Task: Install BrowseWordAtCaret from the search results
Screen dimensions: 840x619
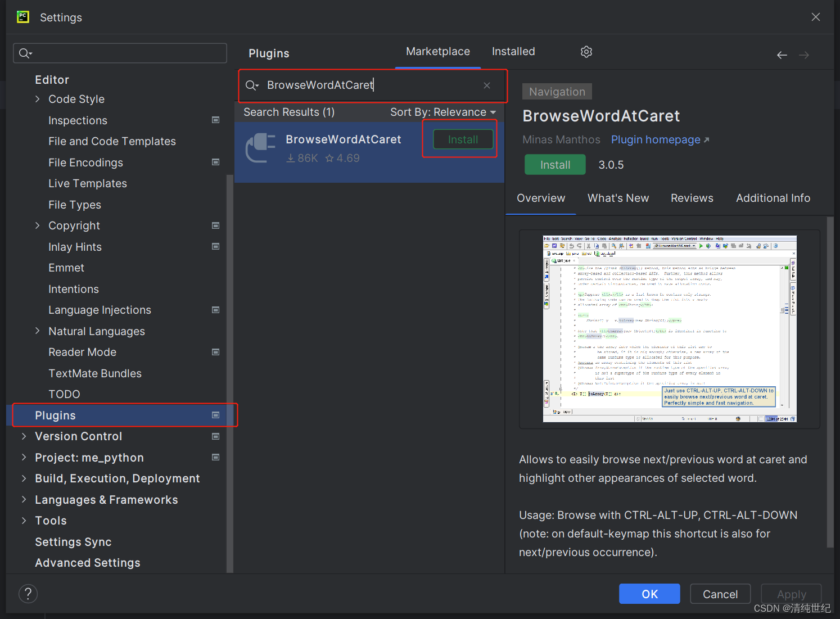Action: (463, 139)
